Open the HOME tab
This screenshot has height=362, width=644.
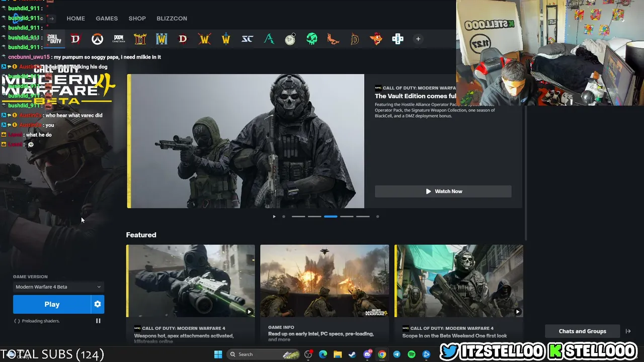(x=76, y=19)
